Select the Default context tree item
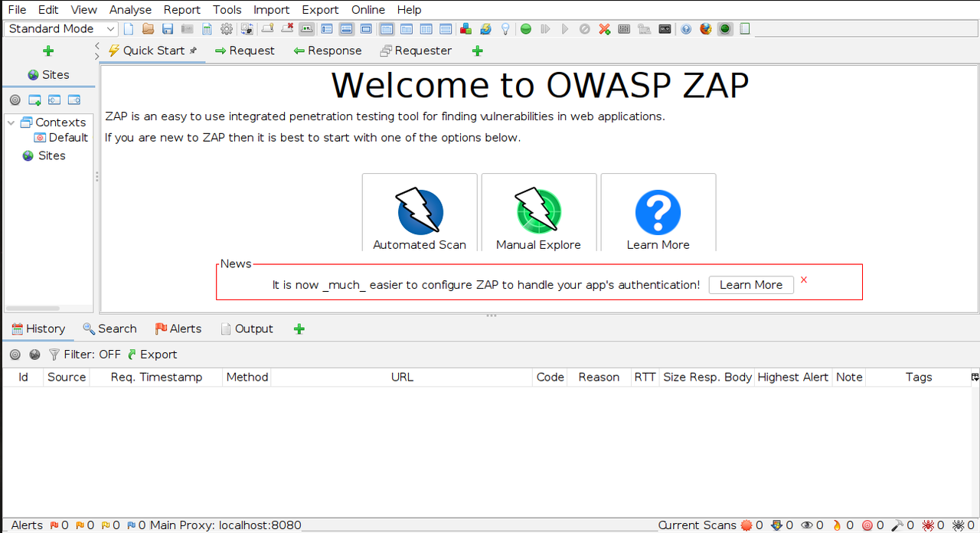Image resolution: width=980 pixels, height=533 pixels. click(61, 138)
